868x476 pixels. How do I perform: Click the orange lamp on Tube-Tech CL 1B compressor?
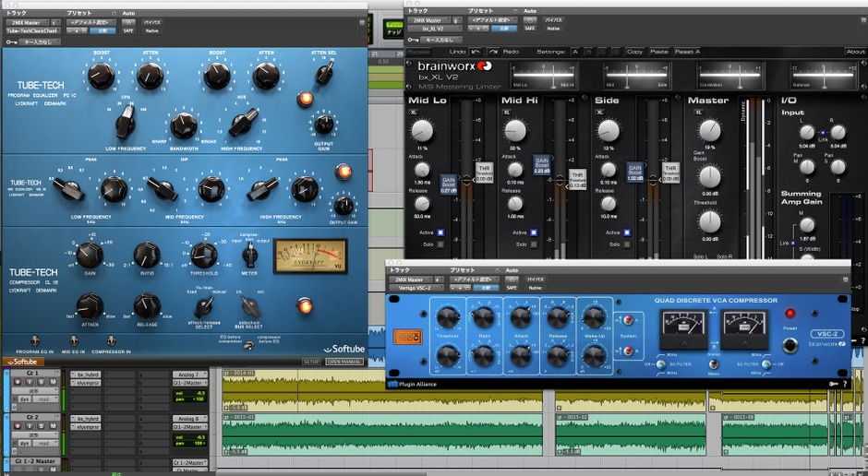coord(304,305)
